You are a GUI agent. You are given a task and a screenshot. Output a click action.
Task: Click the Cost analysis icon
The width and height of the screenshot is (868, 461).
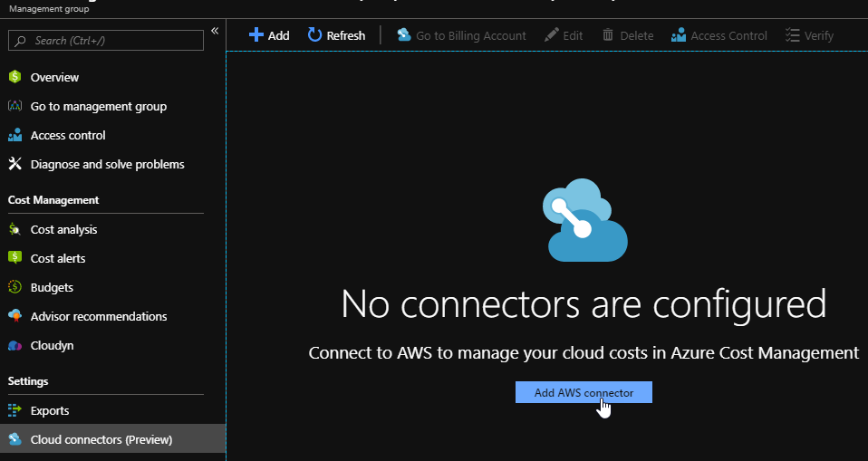14,229
